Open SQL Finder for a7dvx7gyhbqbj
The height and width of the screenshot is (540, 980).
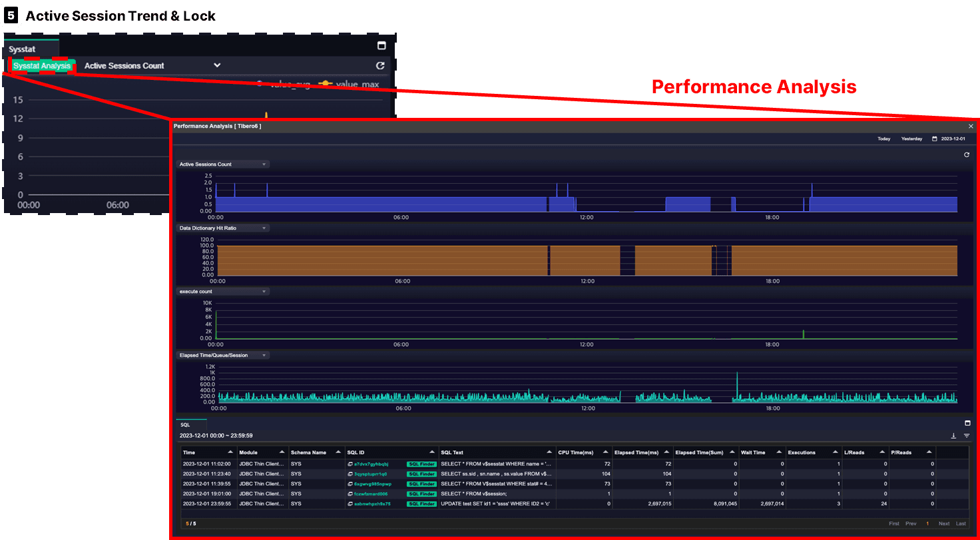pos(421,463)
